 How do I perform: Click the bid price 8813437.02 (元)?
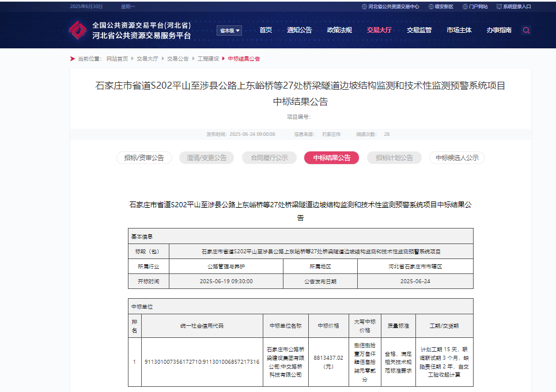[x=329, y=362]
